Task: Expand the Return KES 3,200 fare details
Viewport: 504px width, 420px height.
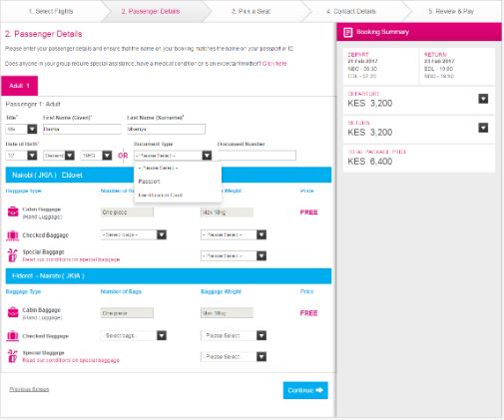Action: coord(483,128)
